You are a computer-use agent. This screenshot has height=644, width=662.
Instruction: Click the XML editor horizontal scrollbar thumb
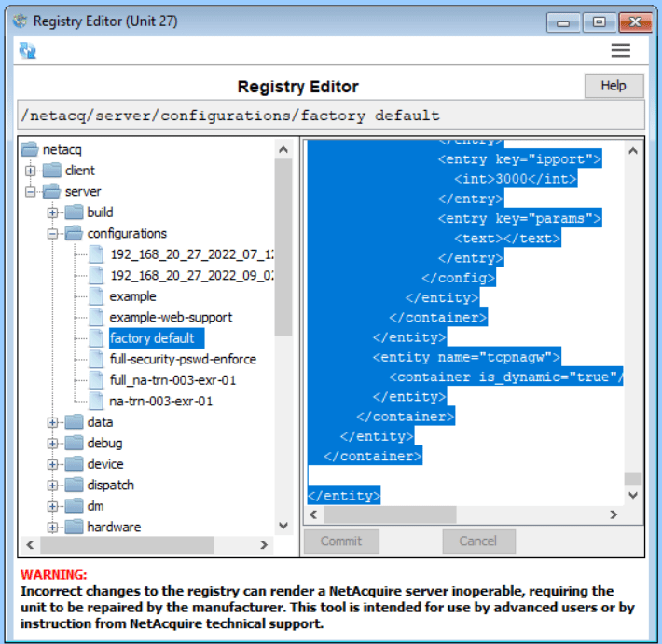[390, 514]
